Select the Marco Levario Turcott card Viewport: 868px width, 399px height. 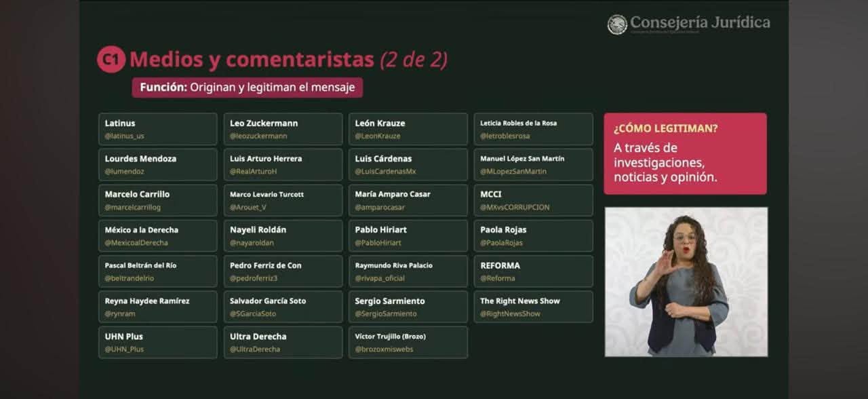click(x=283, y=200)
